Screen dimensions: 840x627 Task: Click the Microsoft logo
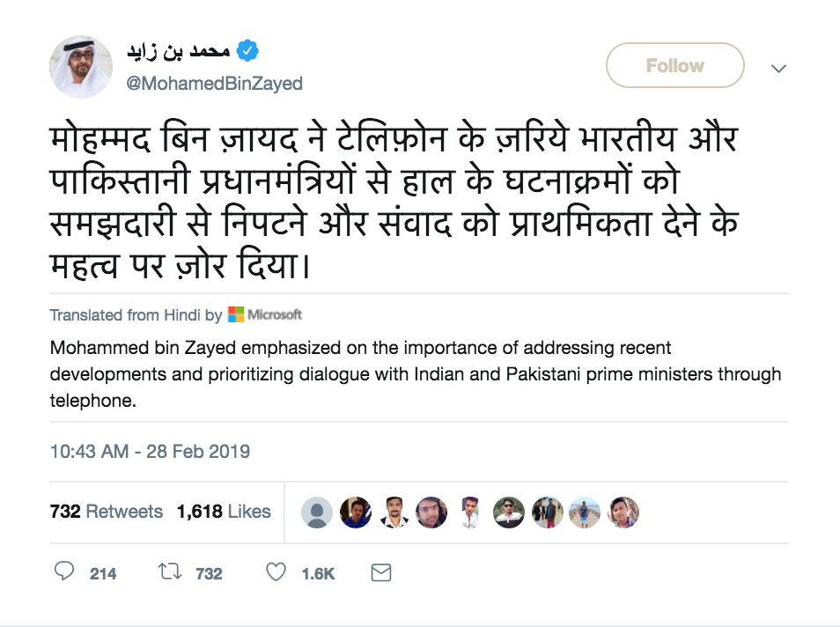coord(264,314)
